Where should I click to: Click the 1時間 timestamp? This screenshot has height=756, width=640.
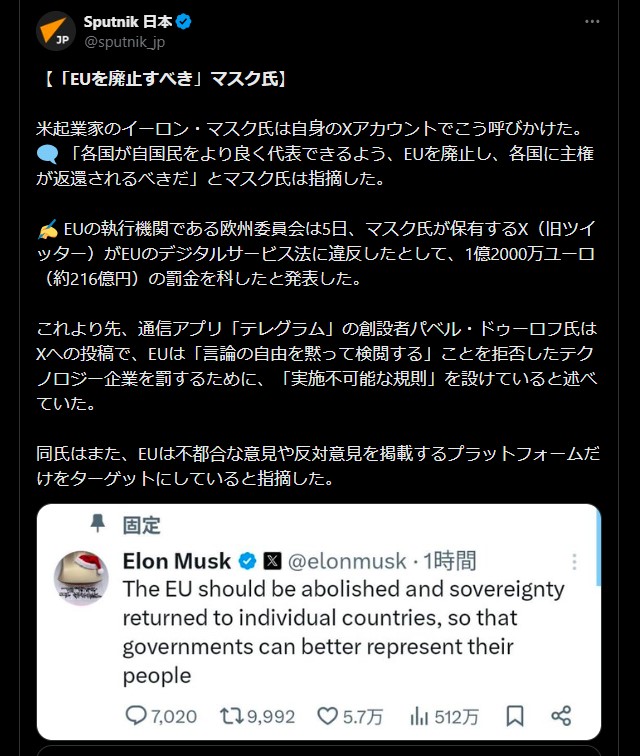click(x=450, y=561)
